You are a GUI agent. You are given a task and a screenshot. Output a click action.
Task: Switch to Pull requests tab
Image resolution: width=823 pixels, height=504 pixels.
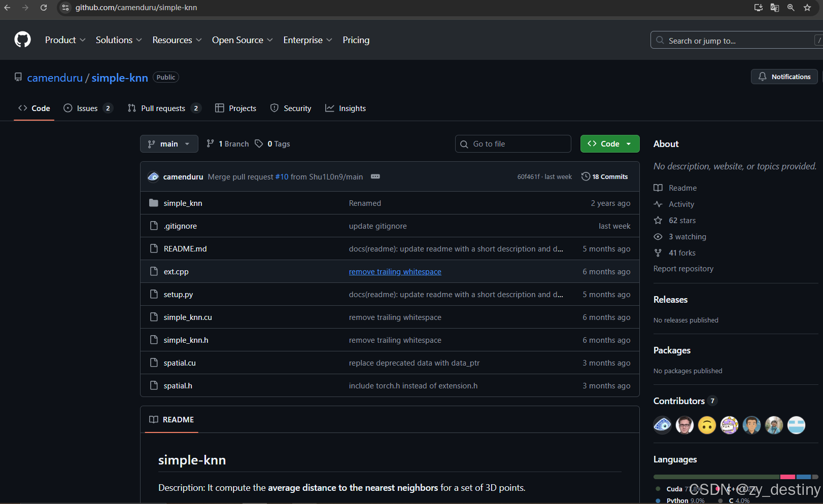tap(164, 108)
